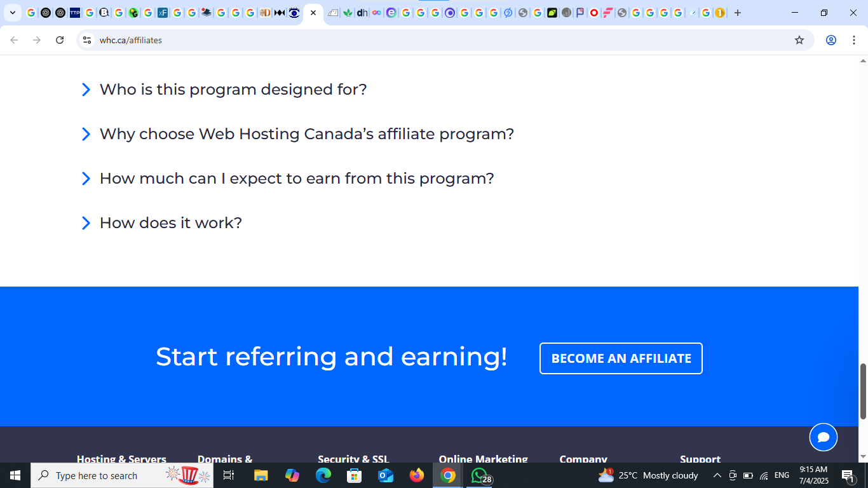Open the notification center icon

pyautogui.click(x=848, y=475)
